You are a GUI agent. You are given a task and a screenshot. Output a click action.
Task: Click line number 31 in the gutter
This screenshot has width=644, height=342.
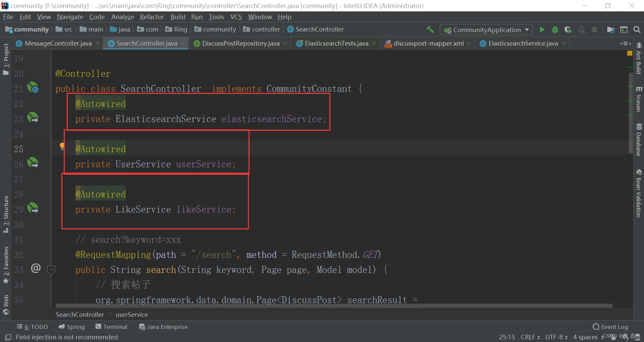[x=18, y=240]
